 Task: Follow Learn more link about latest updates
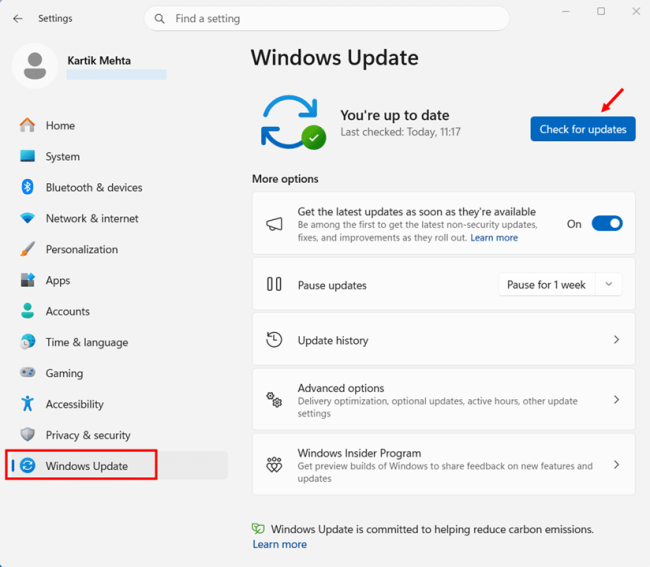click(x=494, y=238)
